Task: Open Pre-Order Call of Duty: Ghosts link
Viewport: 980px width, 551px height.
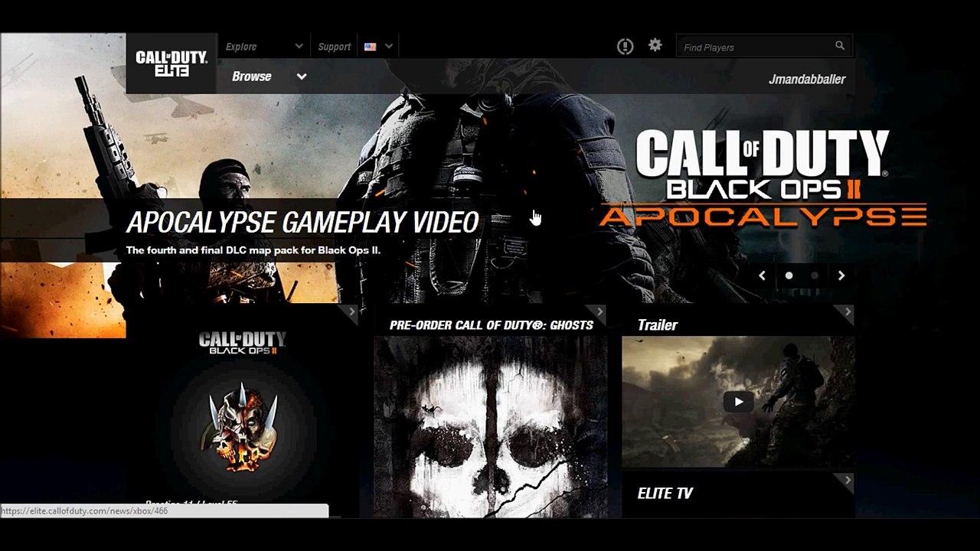Action: click(492, 325)
